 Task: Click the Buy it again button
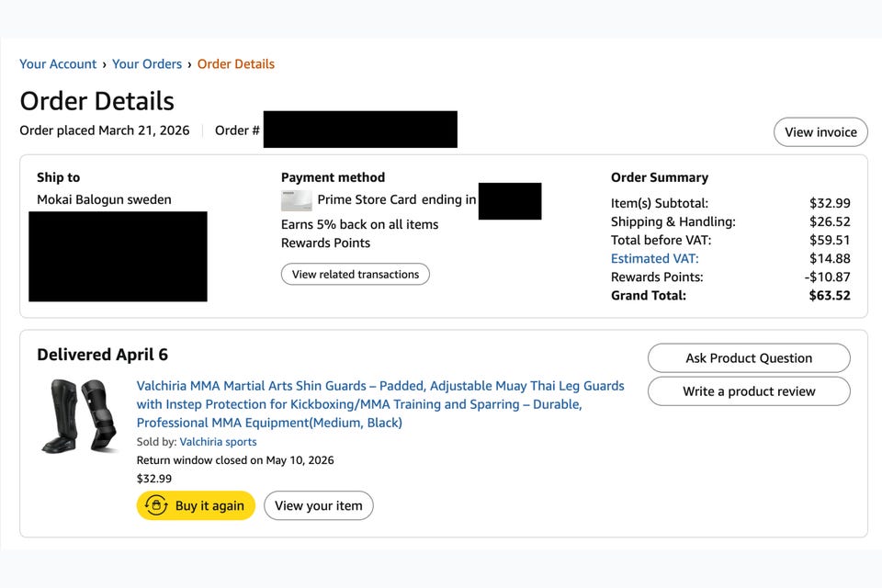196,505
